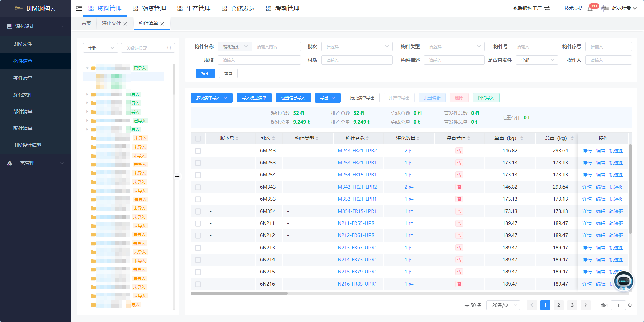Image resolution: width=644 pixels, height=322 pixels.
Task: Open the BIMTECH assistant floating icon
Action: click(x=623, y=281)
